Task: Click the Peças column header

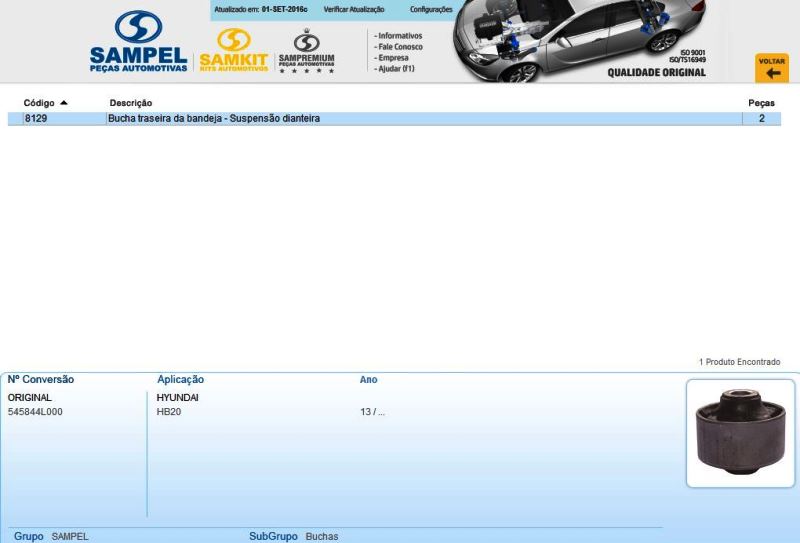Action: 761,103
